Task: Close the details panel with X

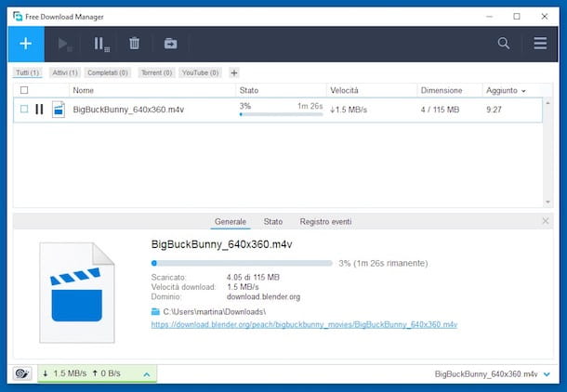Action: (x=546, y=221)
